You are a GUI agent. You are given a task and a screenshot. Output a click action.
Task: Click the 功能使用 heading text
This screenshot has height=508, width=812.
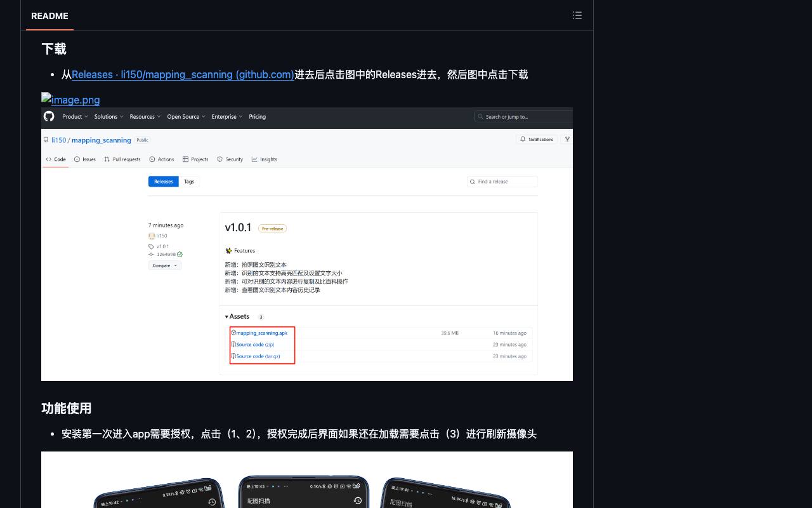point(67,408)
